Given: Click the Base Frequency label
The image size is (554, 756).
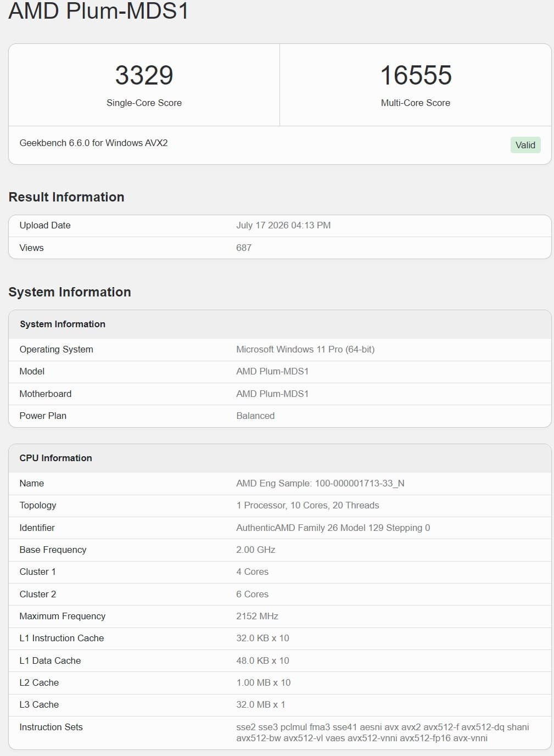Looking at the screenshot, I should (x=53, y=550).
